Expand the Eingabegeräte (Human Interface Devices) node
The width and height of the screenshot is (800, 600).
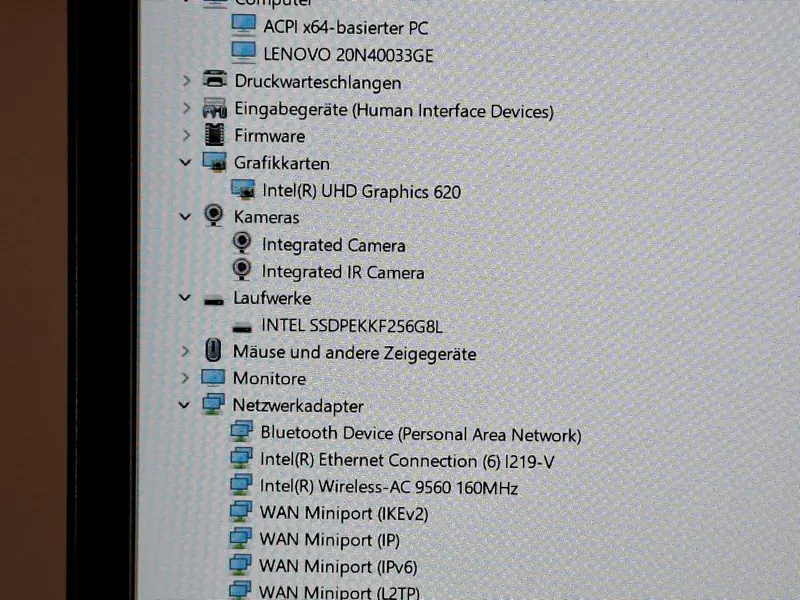(186, 108)
